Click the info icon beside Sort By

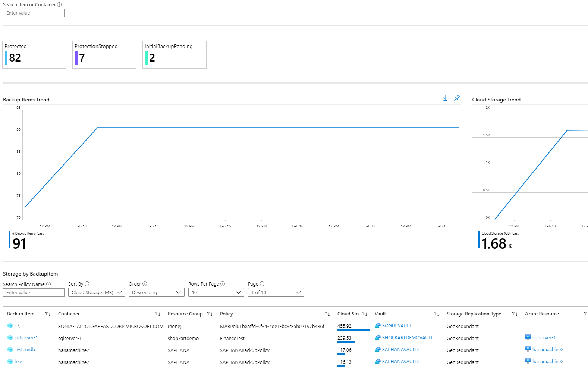87,284
